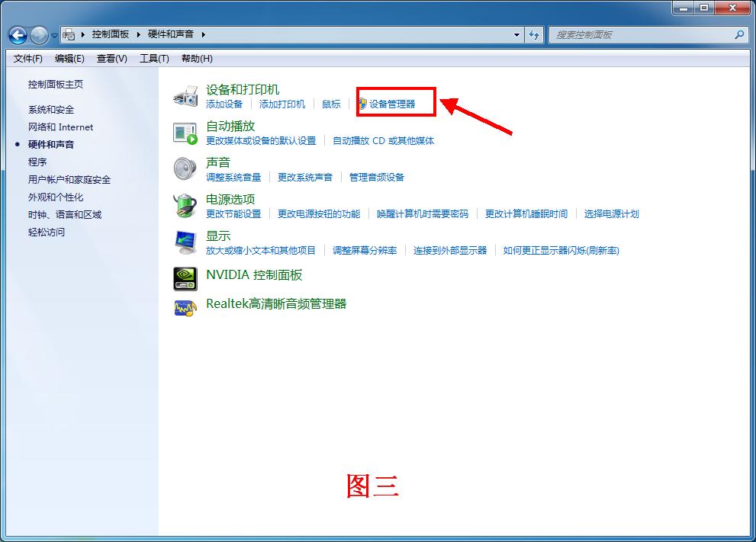The width and height of the screenshot is (756, 542).
Task: Click the NVIDIA 控制面板 green icon
Action: [184, 278]
